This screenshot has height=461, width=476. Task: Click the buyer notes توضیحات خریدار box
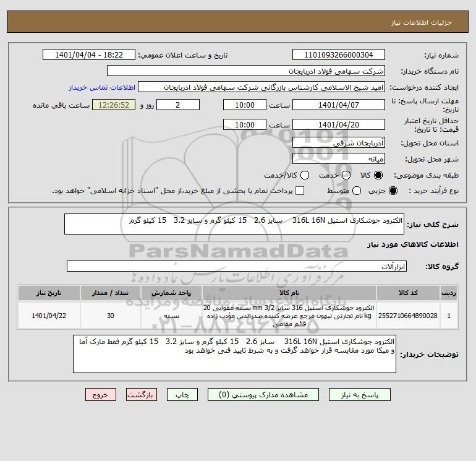click(234, 354)
